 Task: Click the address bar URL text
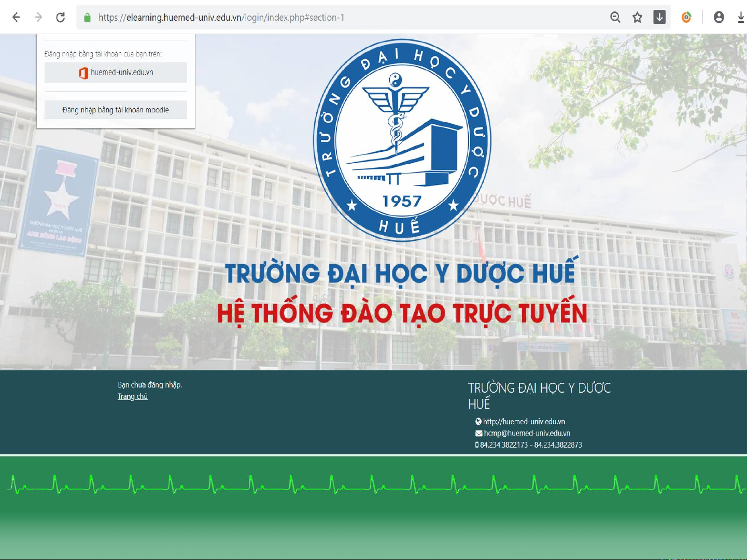point(221,18)
